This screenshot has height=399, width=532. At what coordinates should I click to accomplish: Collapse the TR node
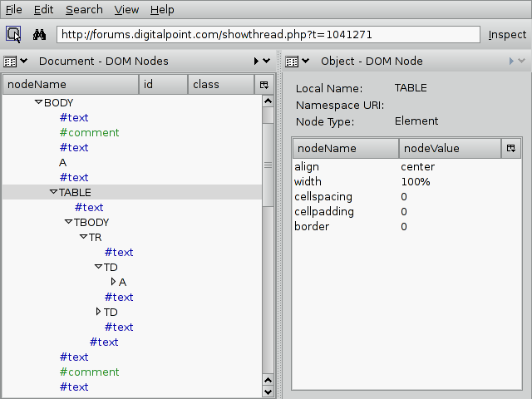tap(83, 237)
